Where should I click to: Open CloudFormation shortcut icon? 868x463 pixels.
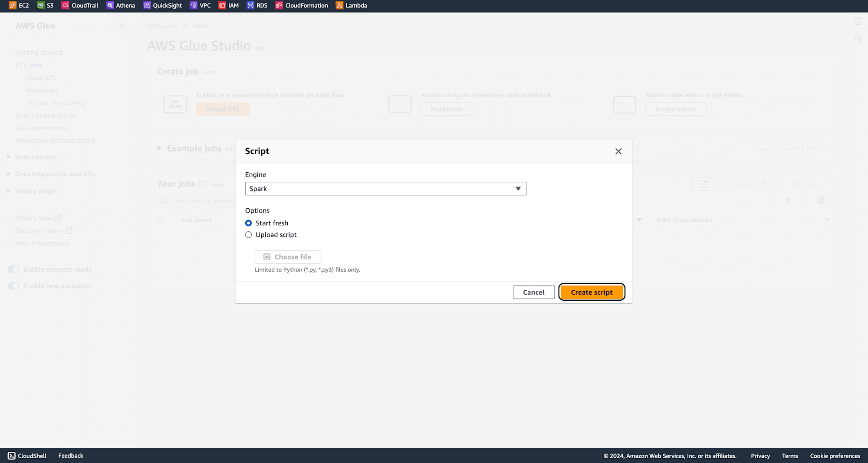tap(279, 6)
